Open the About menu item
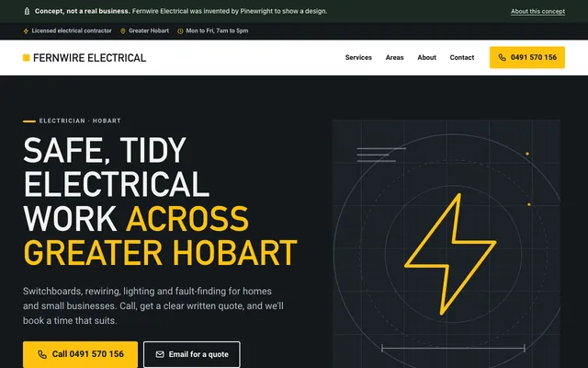Viewport: 588px width, 368px height. click(426, 57)
